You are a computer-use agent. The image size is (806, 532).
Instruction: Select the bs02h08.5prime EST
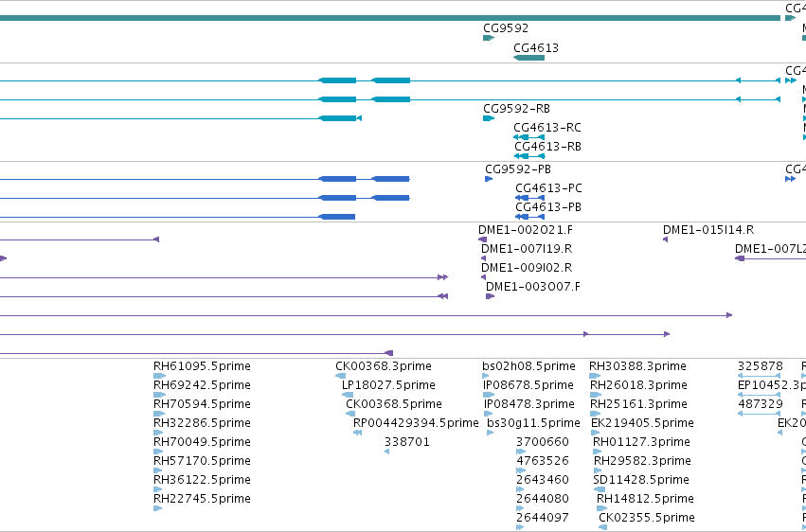486,376
